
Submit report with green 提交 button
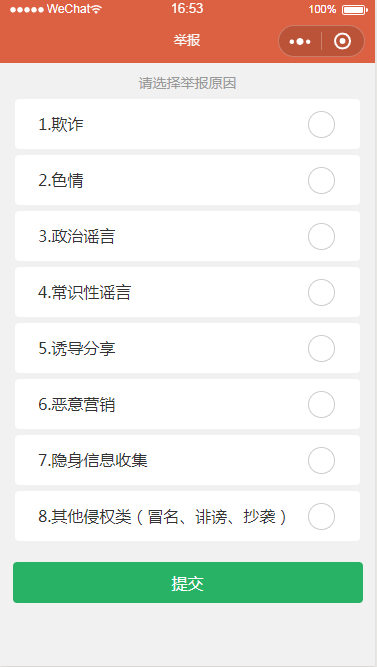[188, 582]
